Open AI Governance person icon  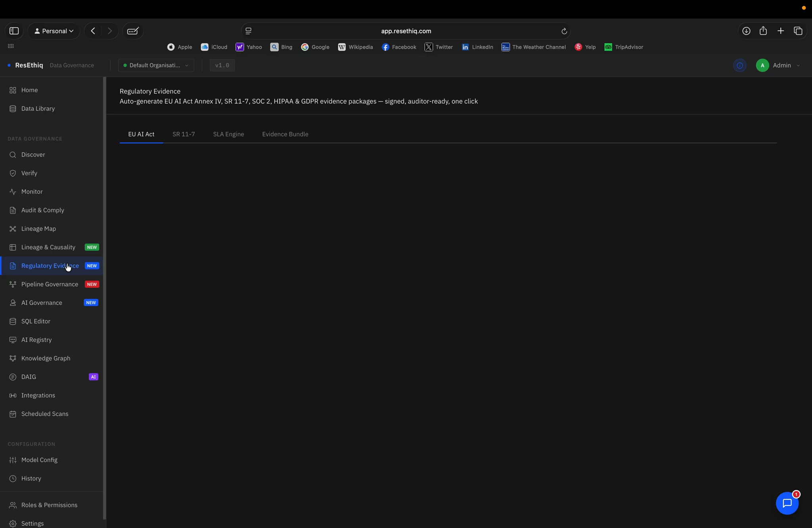pos(13,303)
